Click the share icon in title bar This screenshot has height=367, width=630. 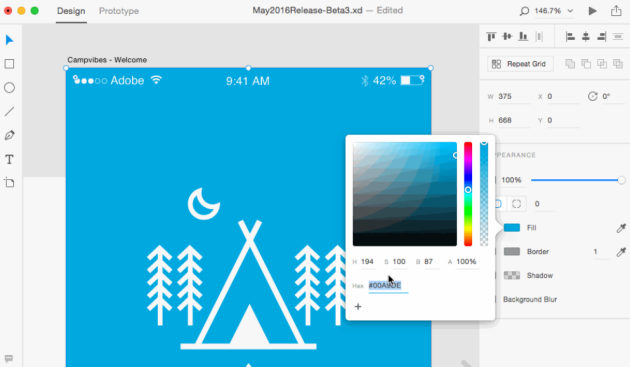point(616,10)
